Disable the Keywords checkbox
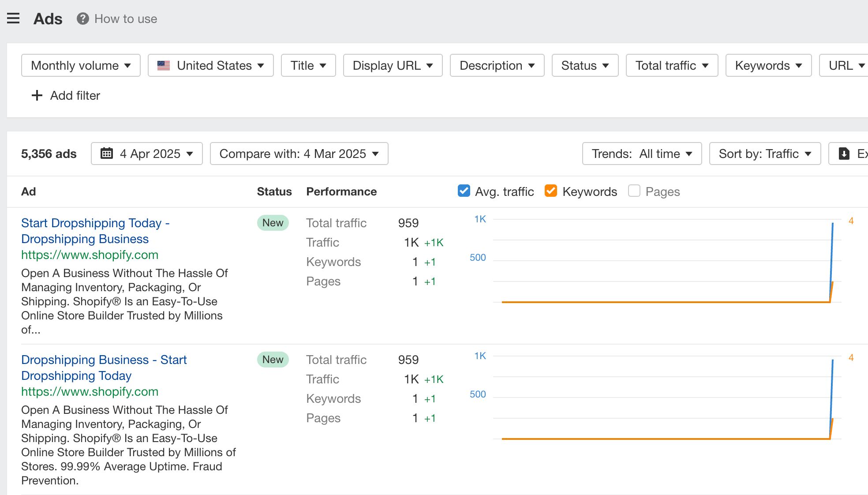The height and width of the screenshot is (495, 868). [x=550, y=191]
